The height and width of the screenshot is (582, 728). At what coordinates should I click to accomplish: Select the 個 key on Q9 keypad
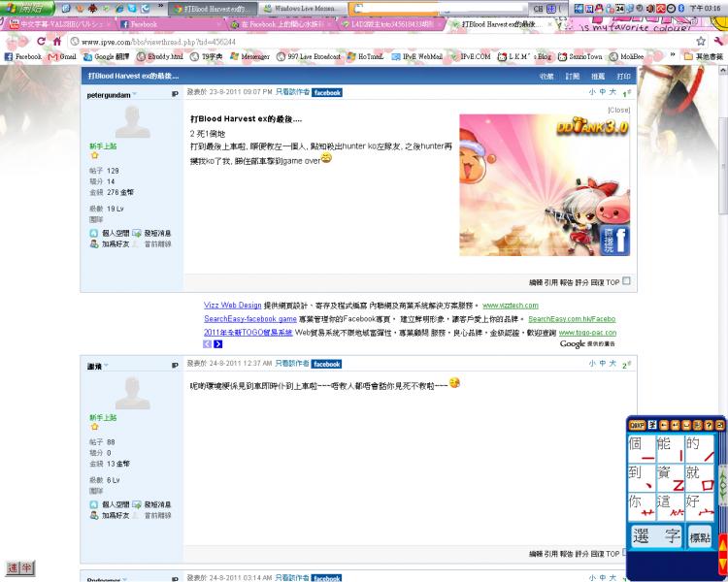click(x=641, y=449)
